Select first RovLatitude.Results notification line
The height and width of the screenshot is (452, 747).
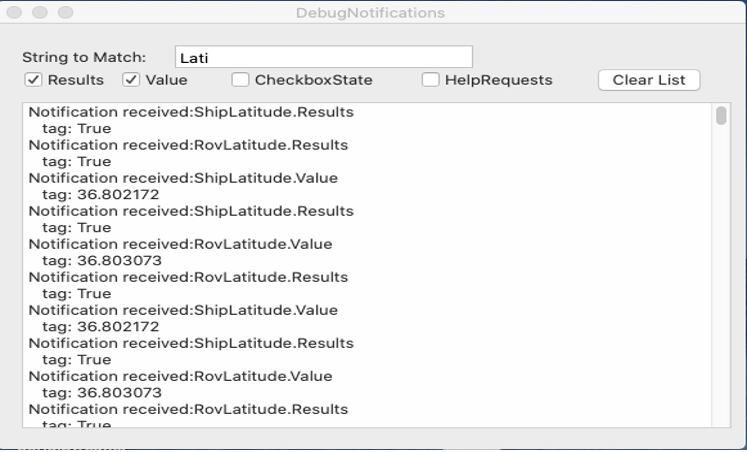[188, 145]
